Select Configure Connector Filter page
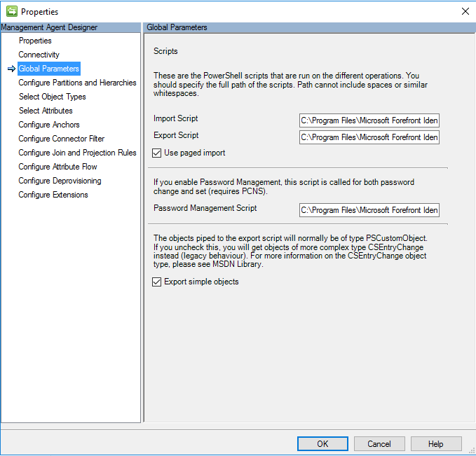Image resolution: width=476 pixels, height=456 pixels. (61, 139)
